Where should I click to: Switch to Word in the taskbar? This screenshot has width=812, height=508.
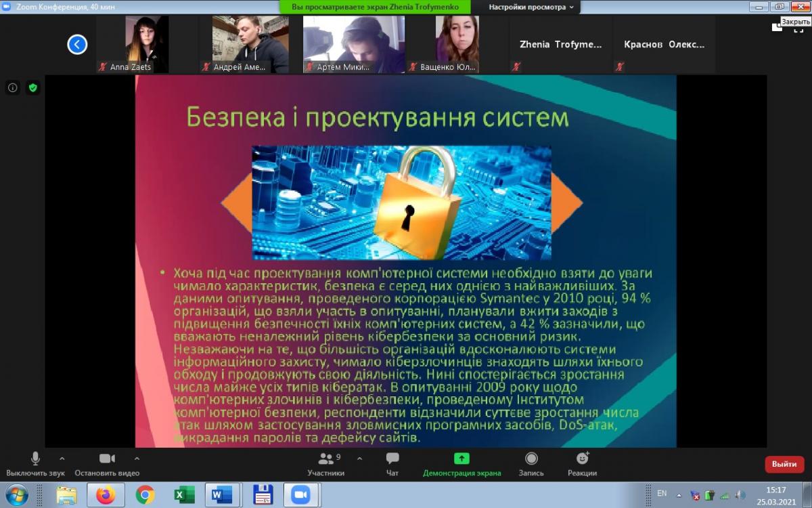[221, 495]
